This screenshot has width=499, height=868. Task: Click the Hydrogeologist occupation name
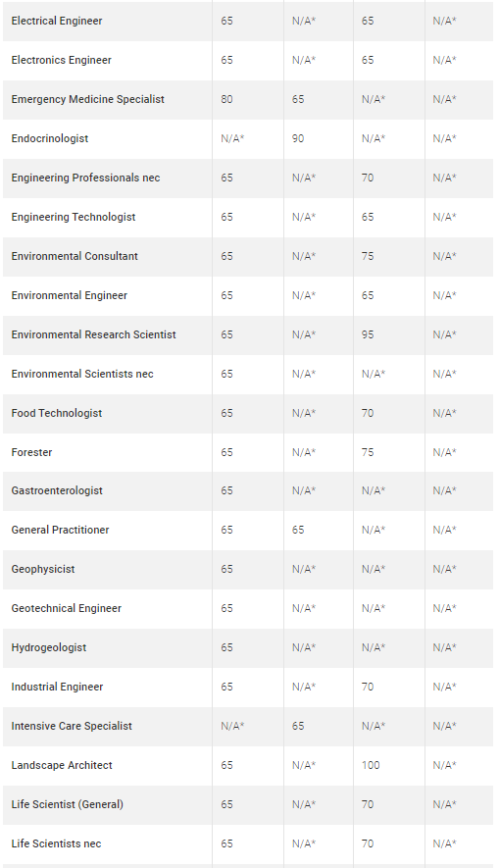pyautogui.click(x=49, y=647)
